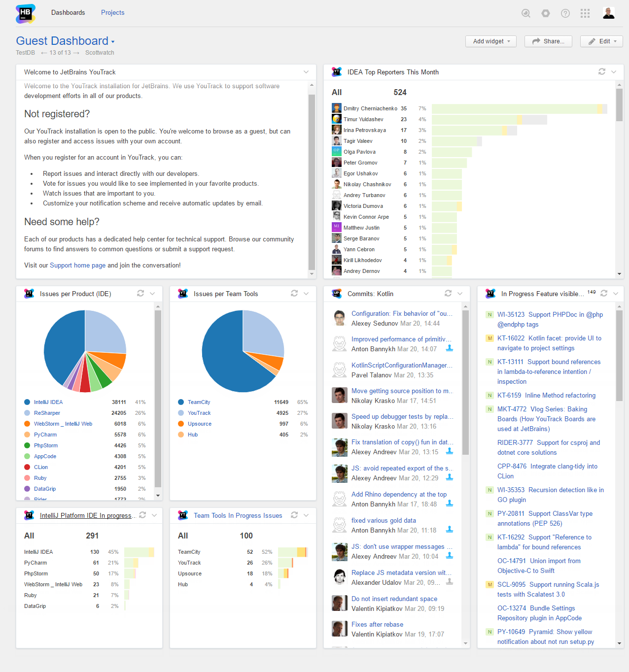Image resolution: width=629 pixels, height=672 pixels.
Task: Click CLion red legend dot
Action: click(x=27, y=467)
